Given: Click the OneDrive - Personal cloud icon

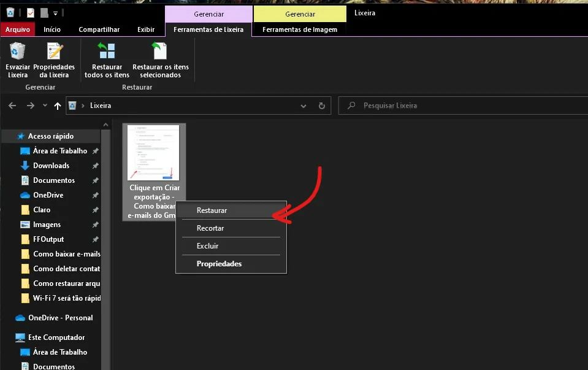Looking at the screenshot, I should tap(20, 318).
